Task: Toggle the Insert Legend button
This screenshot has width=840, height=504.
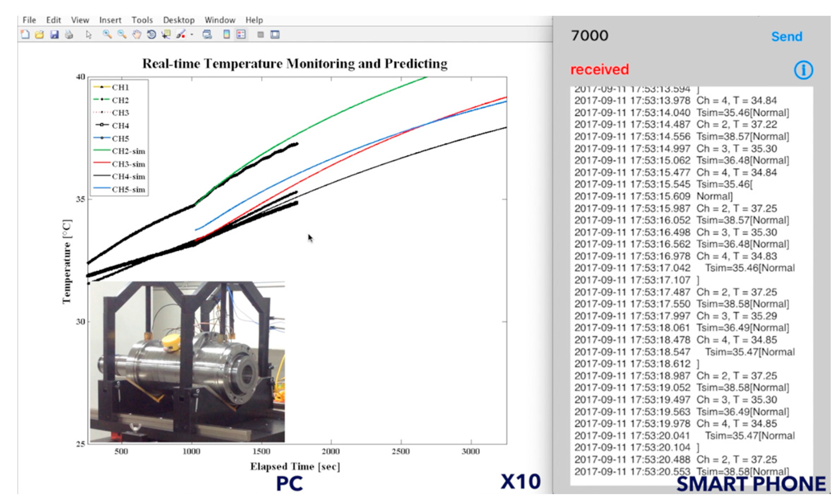Action: click(x=241, y=35)
